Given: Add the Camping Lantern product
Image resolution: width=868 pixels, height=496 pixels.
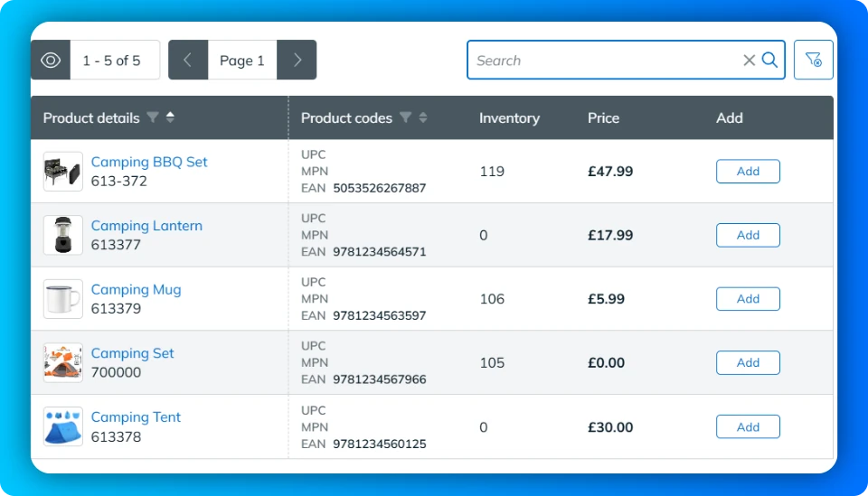Looking at the screenshot, I should pyautogui.click(x=748, y=235).
